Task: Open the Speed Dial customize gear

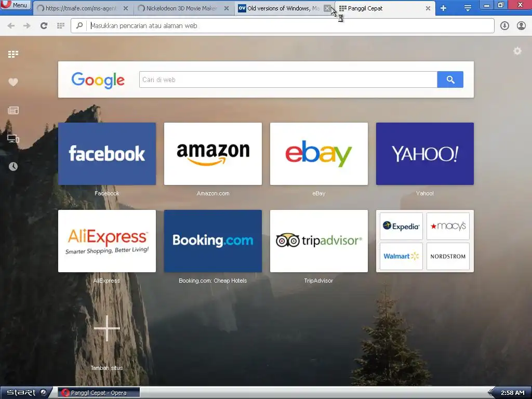Action: (x=517, y=51)
